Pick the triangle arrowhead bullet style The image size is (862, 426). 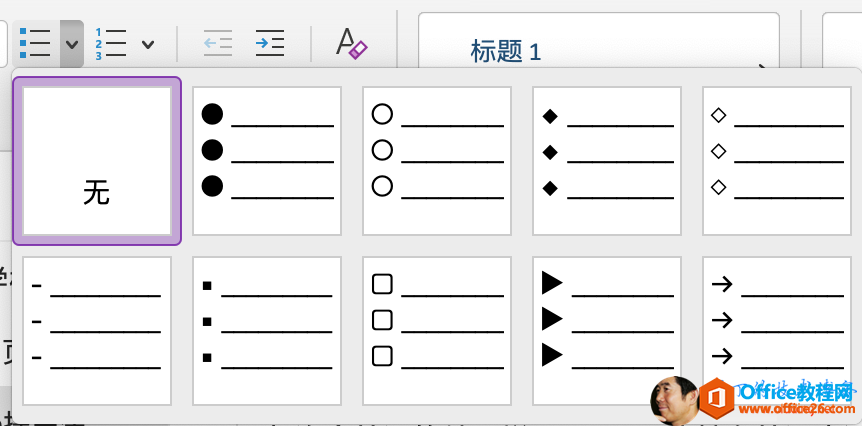click(607, 331)
